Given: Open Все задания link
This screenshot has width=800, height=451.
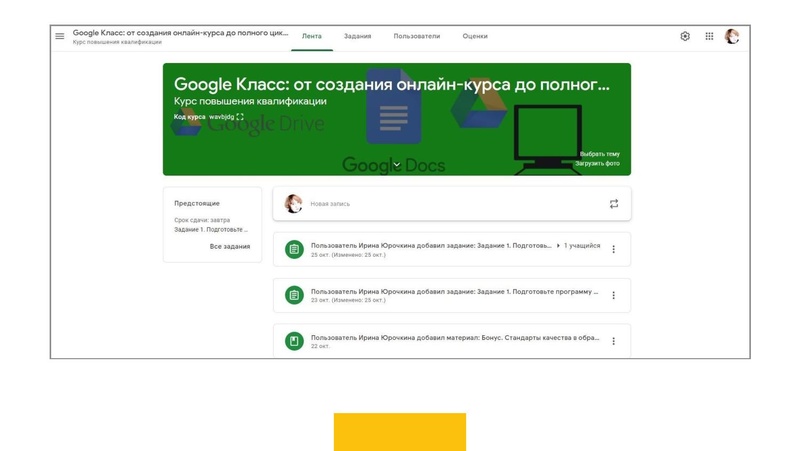Looking at the screenshot, I should (230, 246).
